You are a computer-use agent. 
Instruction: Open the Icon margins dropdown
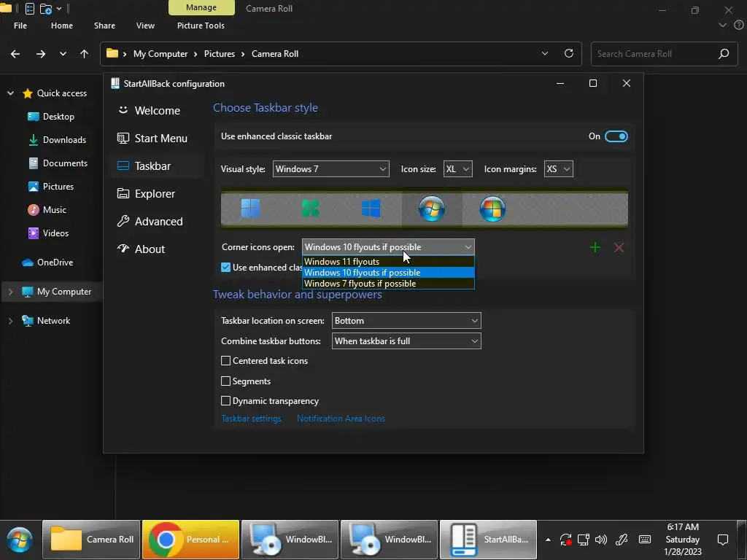[558, 169]
